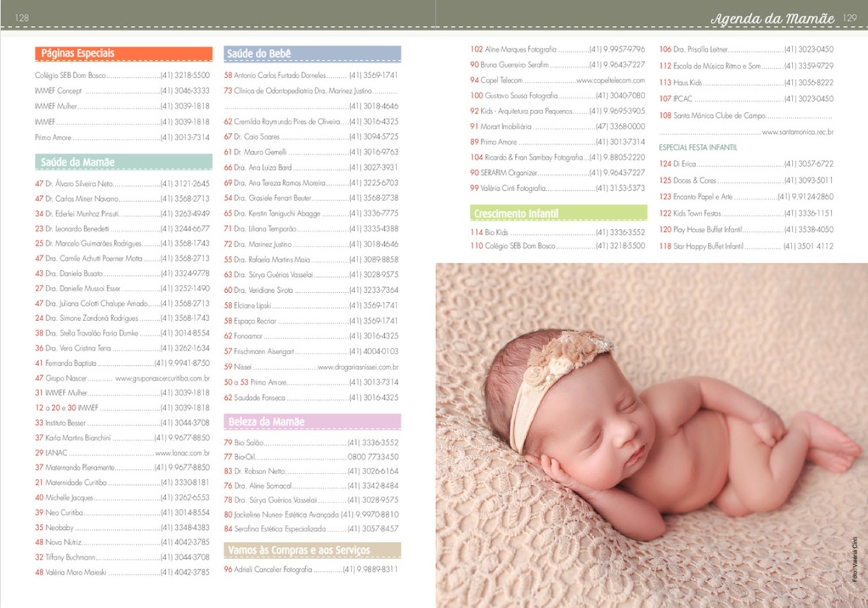Screen dimensions: 868x608
Task: Select the Neo Curitiba entry
Action: [122, 513]
